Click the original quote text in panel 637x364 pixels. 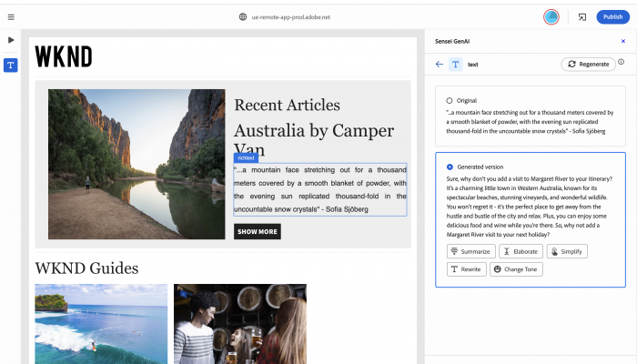tap(530, 122)
